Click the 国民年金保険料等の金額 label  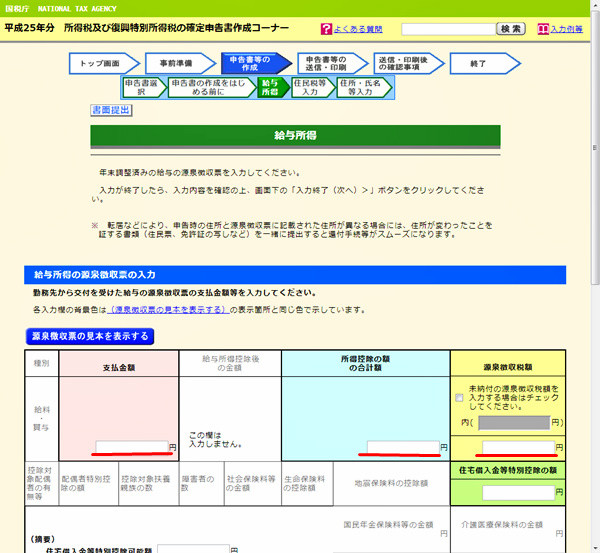coord(388,525)
